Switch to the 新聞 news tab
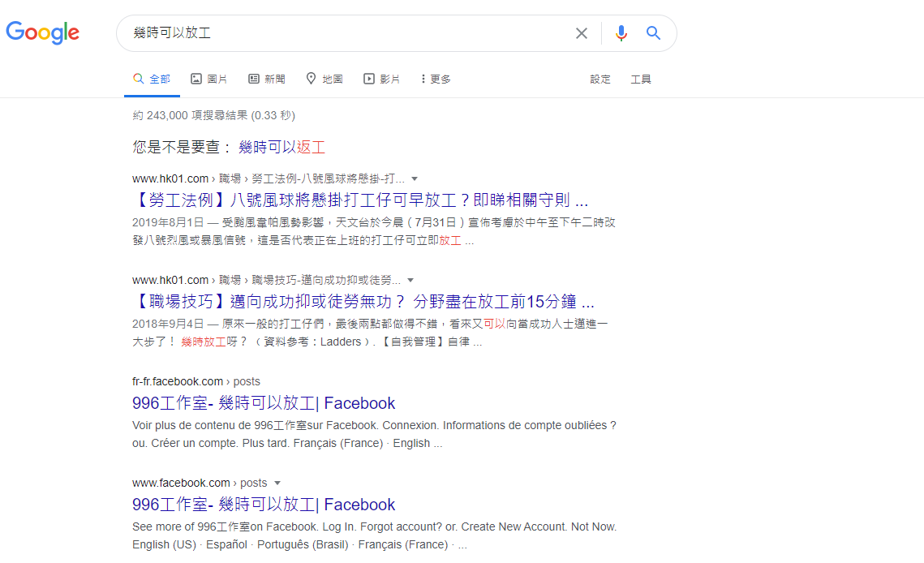 pyautogui.click(x=266, y=79)
